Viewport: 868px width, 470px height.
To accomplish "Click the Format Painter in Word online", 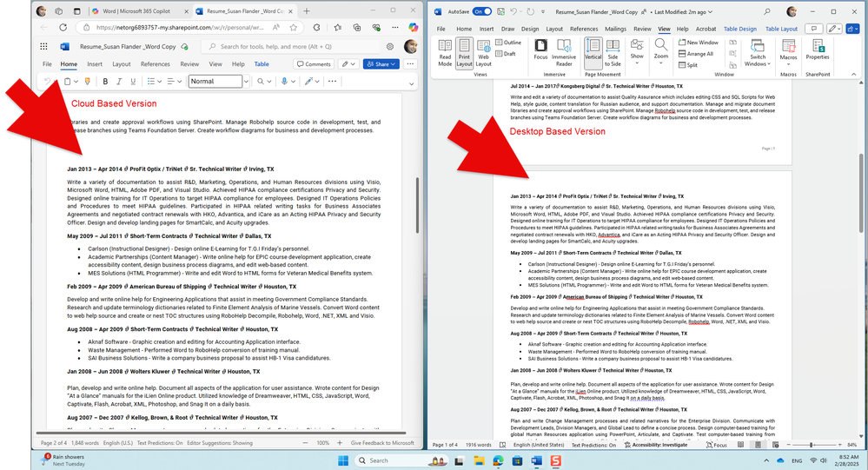I will click(x=87, y=82).
